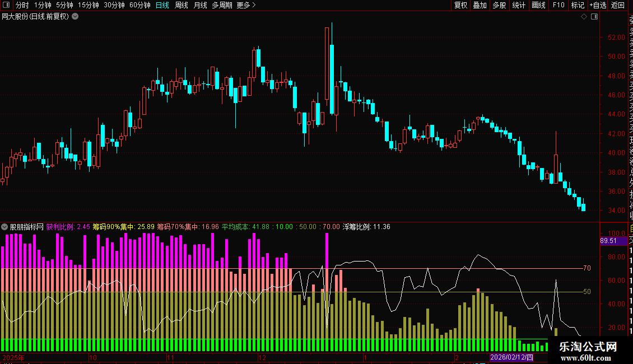
Task: Select the 日线 daily period
Action: 162,5
